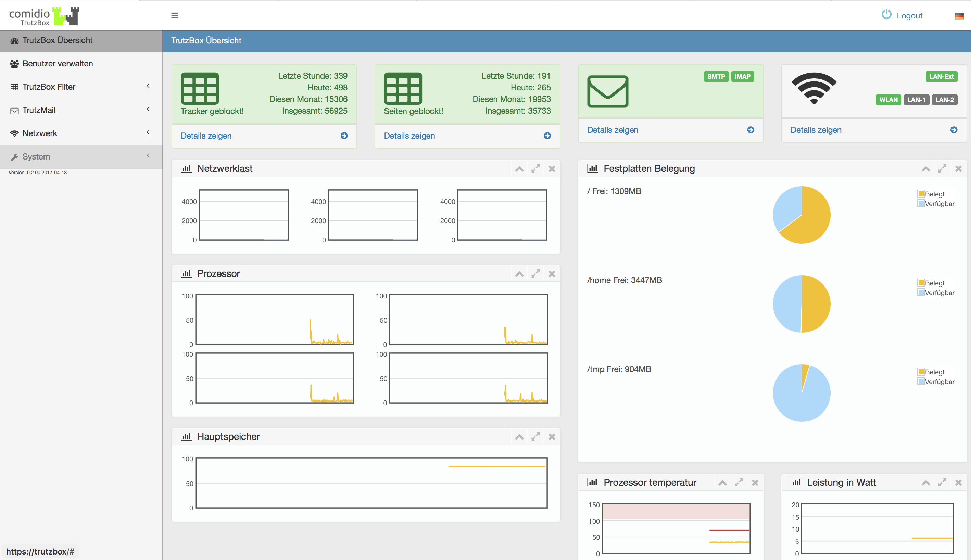971x560 pixels.
Task: Click the Seiten geblockt grid icon
Action: pyautogui.click(x=403, y=88)
